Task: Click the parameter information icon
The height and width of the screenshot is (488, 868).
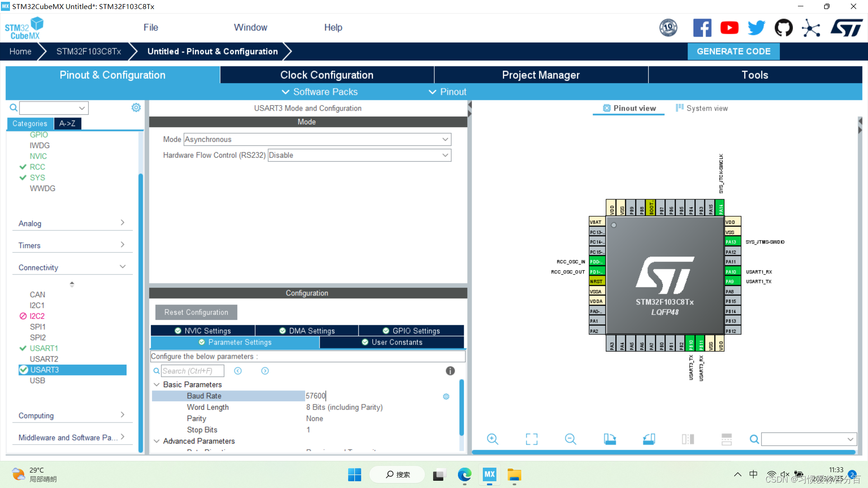Action: (x=450, y=371)
